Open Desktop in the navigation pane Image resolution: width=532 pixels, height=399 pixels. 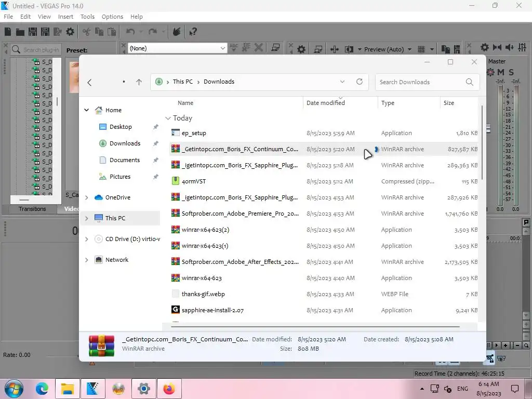click(x=121, y=127)
